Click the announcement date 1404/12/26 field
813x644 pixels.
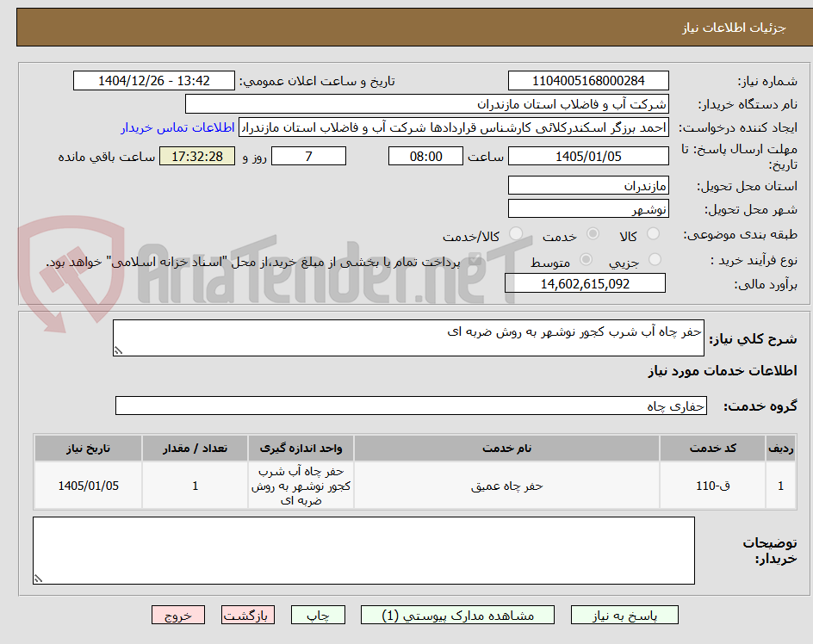pyautogui.click(x=154, y=81)
